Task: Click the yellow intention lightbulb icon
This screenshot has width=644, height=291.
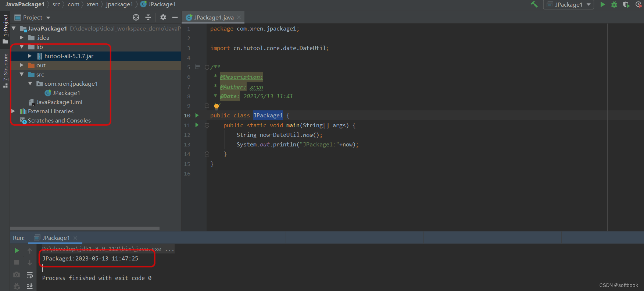Action: [x=217, y=106]
